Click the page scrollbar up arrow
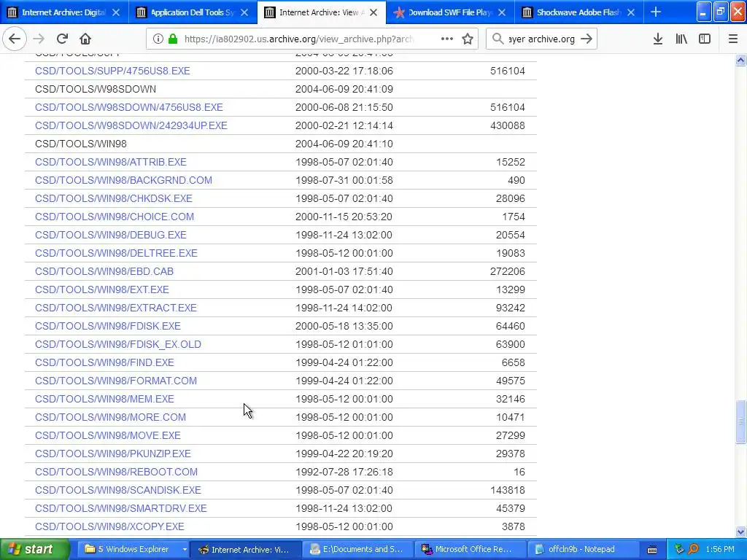Viewport: 747px width, 560px height. click(x=741, y=61)
